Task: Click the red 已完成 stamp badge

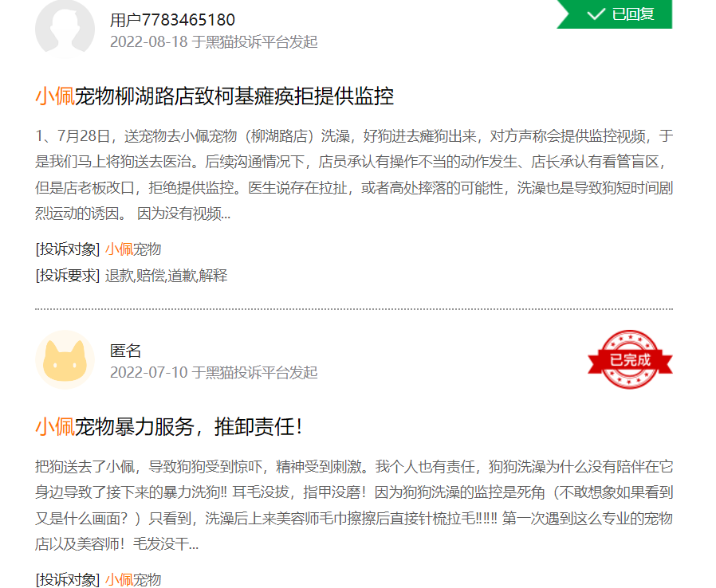Action: coord(630,359)
